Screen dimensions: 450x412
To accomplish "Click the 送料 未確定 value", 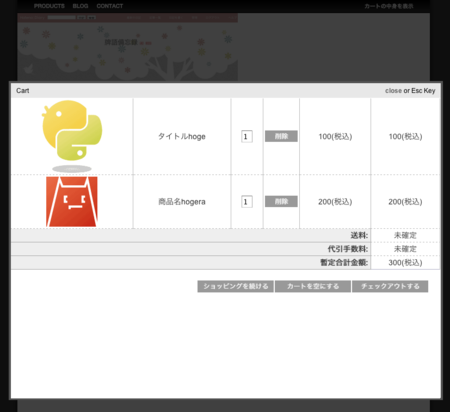I will point(405,235).
